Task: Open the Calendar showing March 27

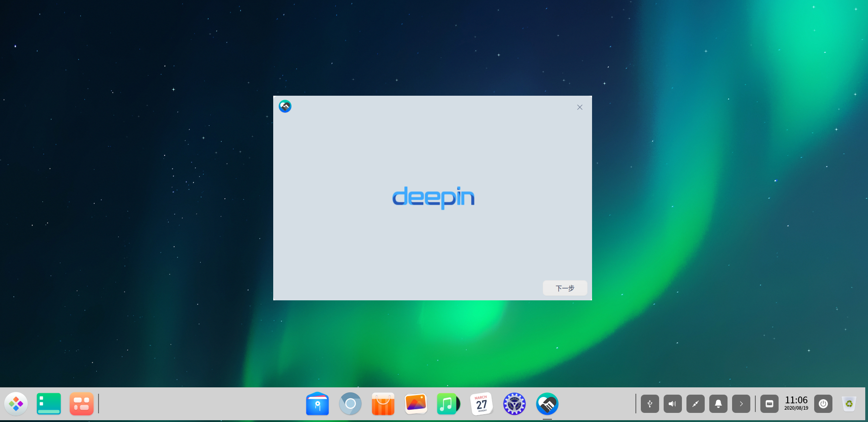Action: 481,404
